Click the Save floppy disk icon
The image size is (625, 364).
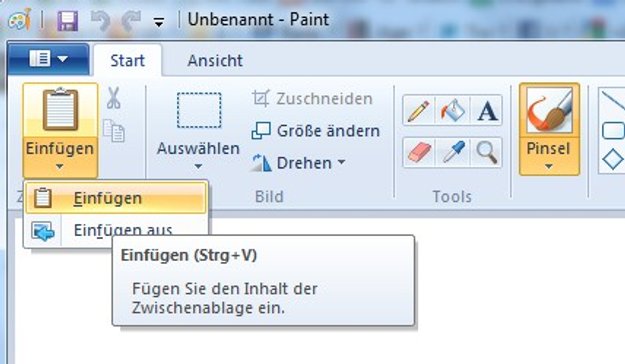tap(67, 21)
